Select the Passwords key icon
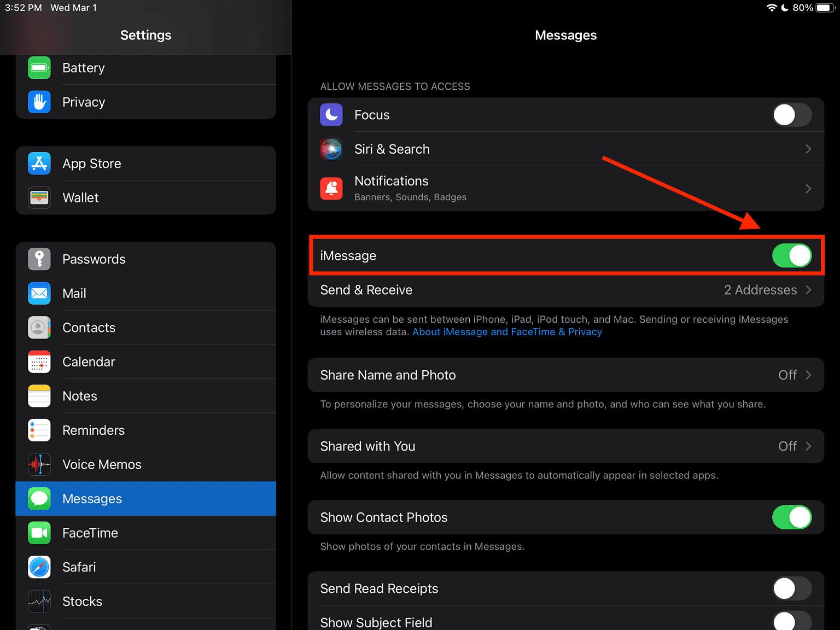Screen dimensions: 840x630 click(39, 259)
